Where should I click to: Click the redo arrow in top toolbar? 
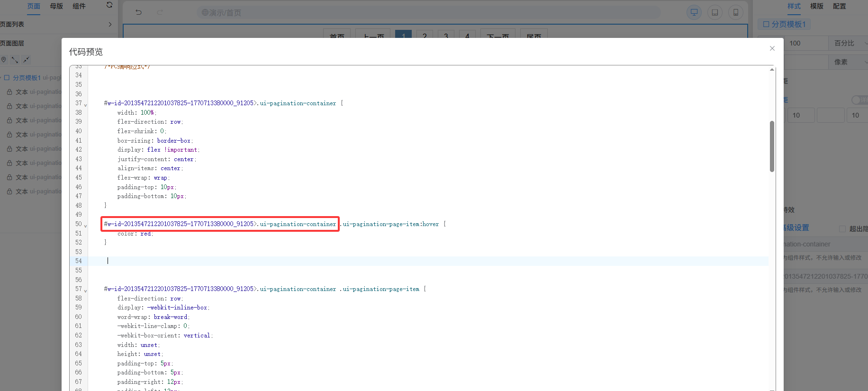tap(160, 12)
